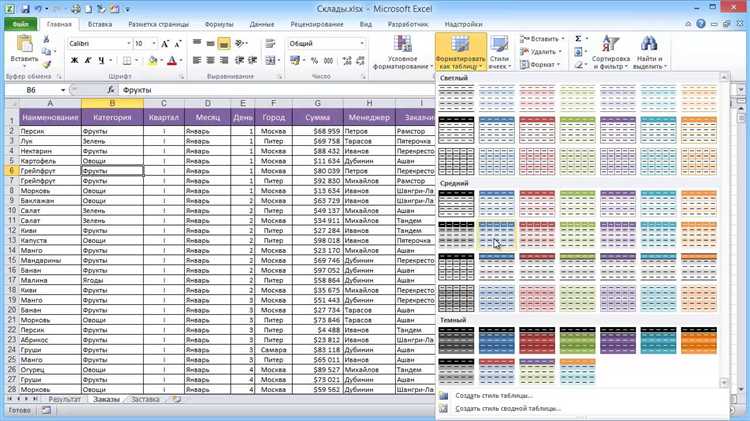Click the cell containing Грейпфрут in row 6
This screenshot has height=421, width=750.
[50, 171]
